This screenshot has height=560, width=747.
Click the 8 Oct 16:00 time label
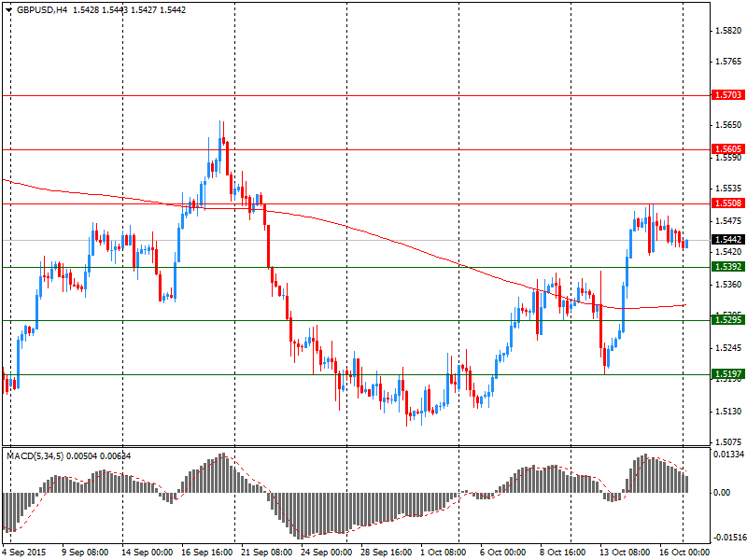(x=563, y=553)
